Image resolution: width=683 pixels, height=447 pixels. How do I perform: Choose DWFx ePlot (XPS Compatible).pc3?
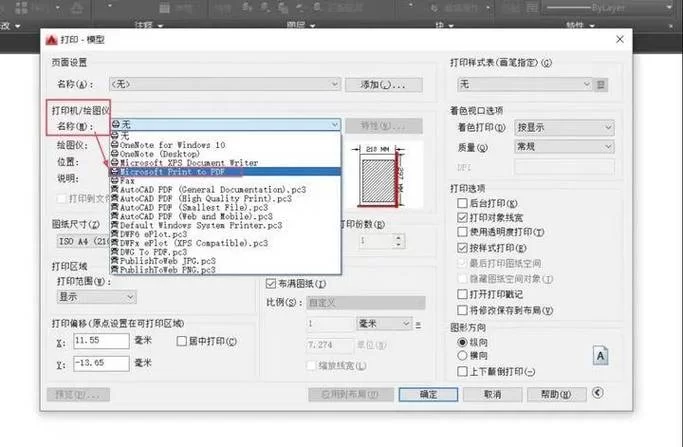pyautogui.click(x=225, y=243)
